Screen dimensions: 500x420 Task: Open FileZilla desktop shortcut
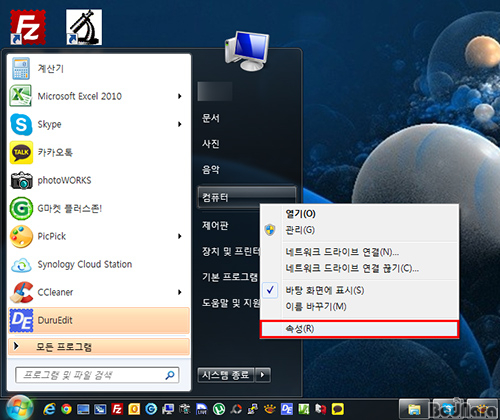pyautogui.click(x=28, y=27)
